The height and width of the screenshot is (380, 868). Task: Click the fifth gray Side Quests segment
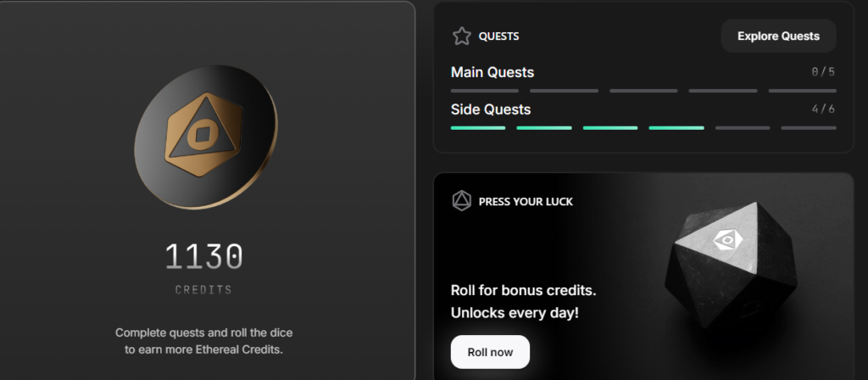pyautogui.click(x=743, y=128)
